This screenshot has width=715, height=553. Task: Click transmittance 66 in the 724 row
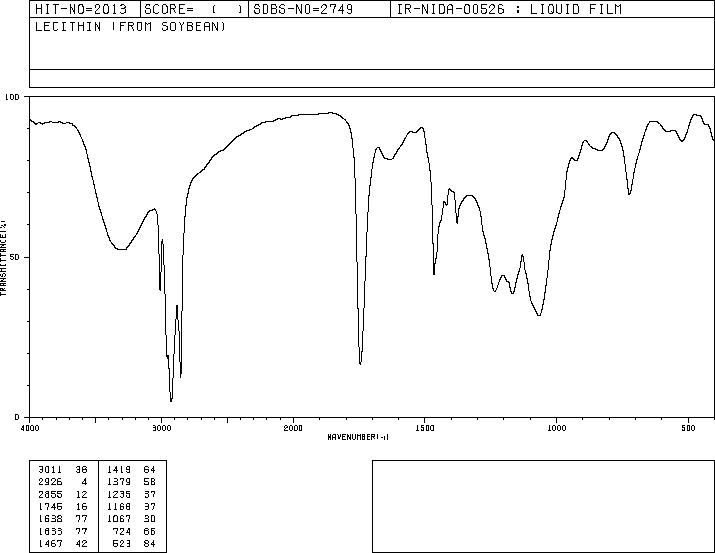[150, 531]
